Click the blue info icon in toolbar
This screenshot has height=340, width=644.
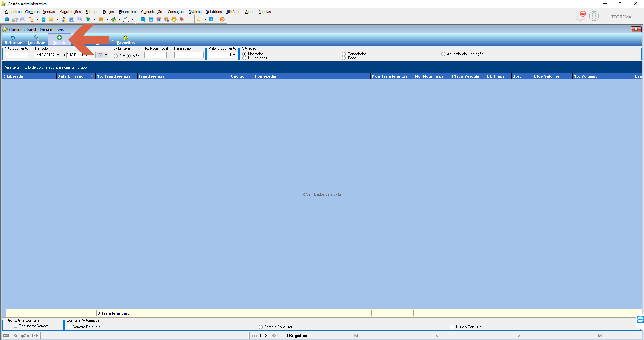coord(211,19)
